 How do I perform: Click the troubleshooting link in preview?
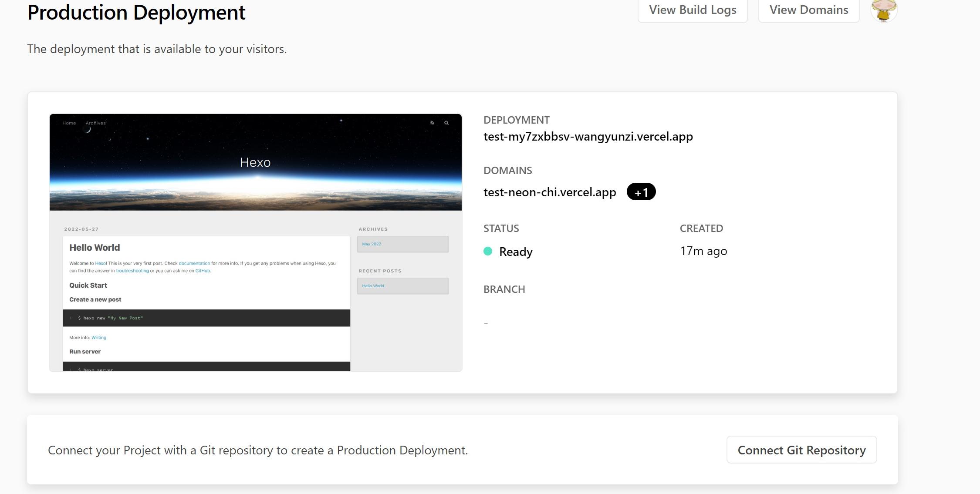pos(132,271)
